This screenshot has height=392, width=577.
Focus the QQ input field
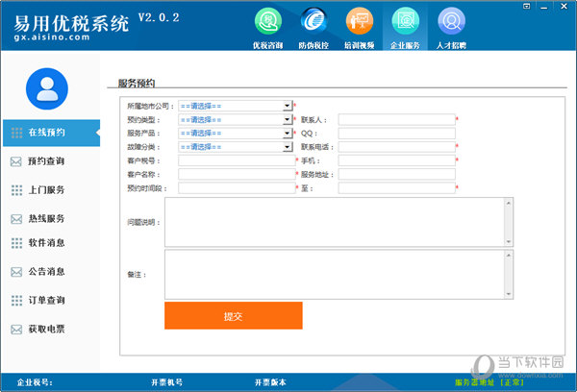[x=396, y=134]
